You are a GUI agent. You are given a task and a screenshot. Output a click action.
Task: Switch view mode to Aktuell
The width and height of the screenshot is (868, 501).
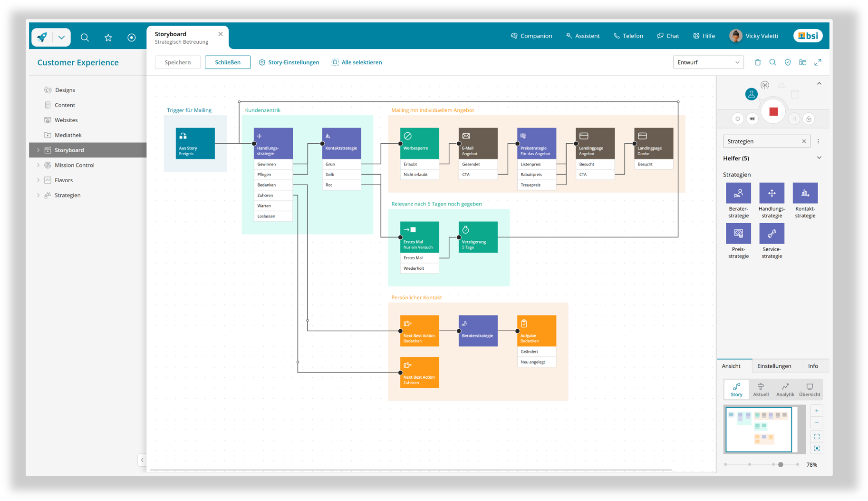pyautogui.click(x=761, y=390)
